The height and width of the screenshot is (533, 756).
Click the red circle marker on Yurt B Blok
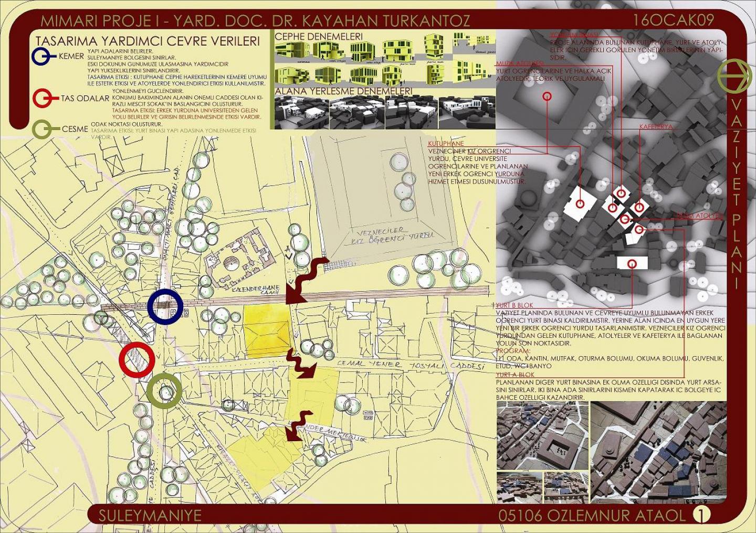(x=633, y=262)
